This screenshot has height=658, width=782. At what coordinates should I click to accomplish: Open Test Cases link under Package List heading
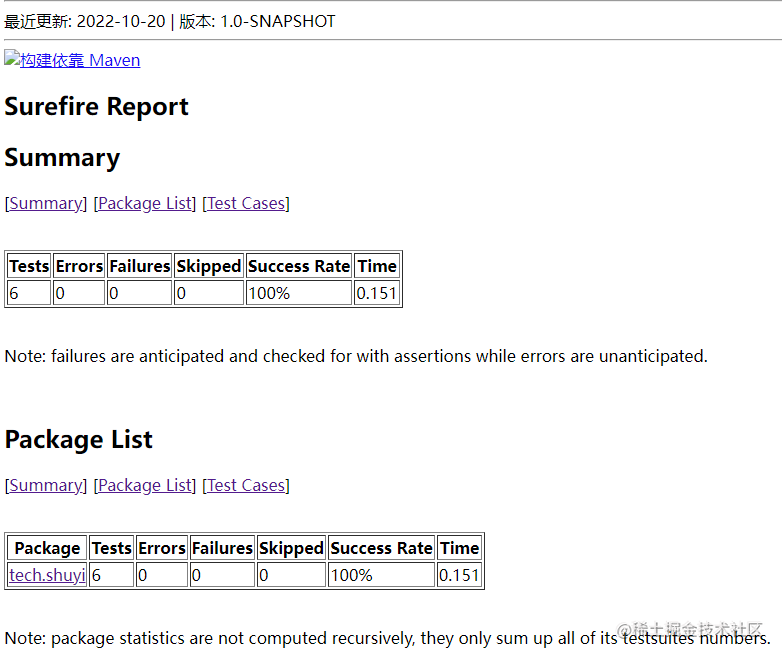[x=246, y=485]
